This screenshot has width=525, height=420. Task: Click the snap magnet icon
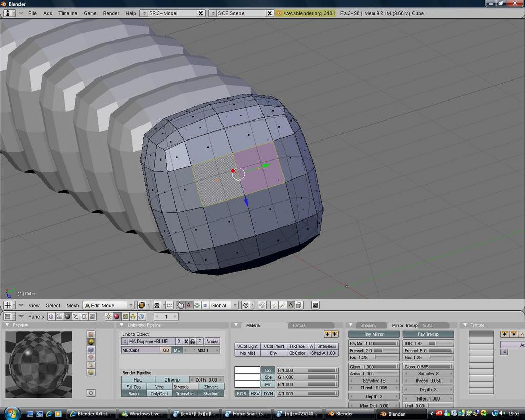point(262,305)
